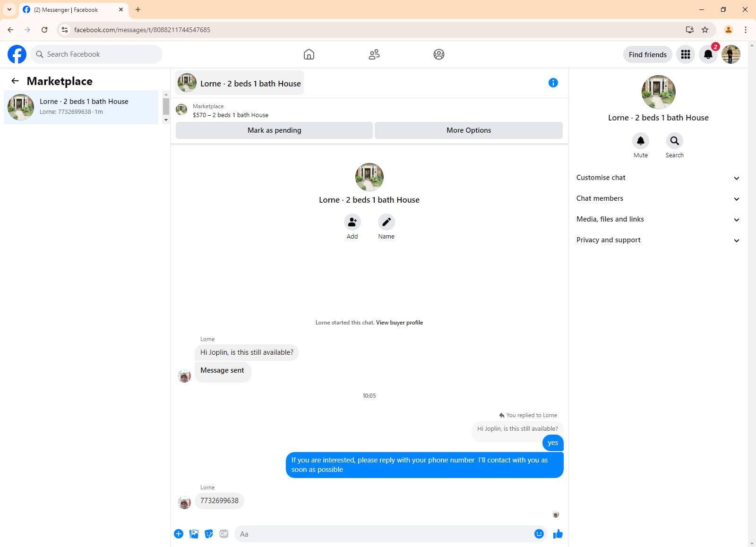Open more actions plus icon in composer
The width and height of the screenshot is (756, 547).
[x=179, y=534]
